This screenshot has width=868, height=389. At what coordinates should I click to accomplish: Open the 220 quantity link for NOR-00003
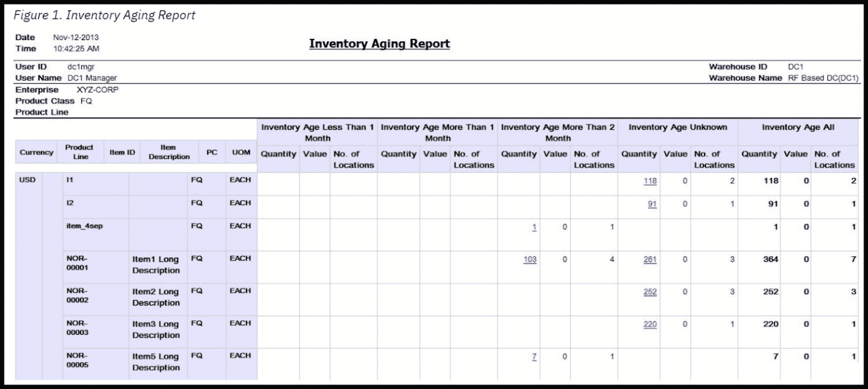[650, 324]
